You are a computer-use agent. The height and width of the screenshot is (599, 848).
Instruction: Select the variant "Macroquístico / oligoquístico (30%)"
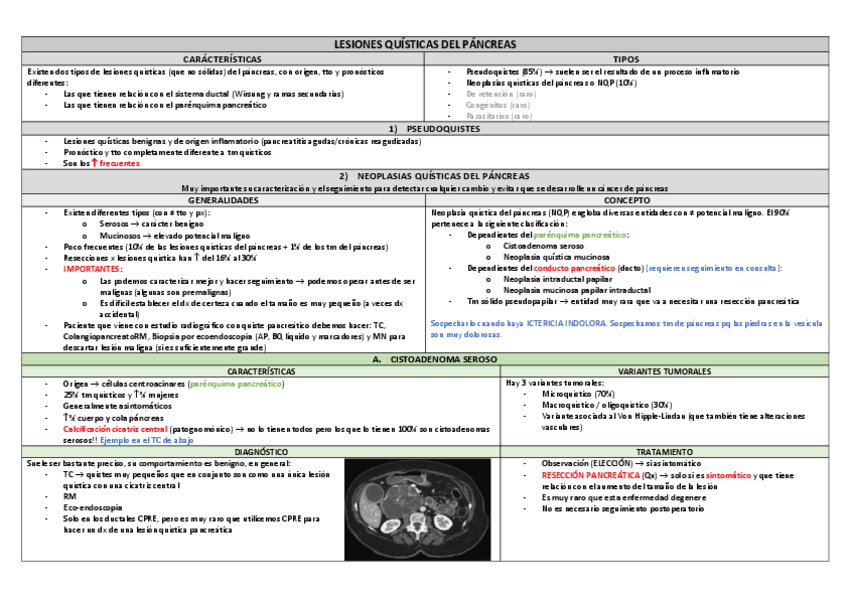point(607,405)
